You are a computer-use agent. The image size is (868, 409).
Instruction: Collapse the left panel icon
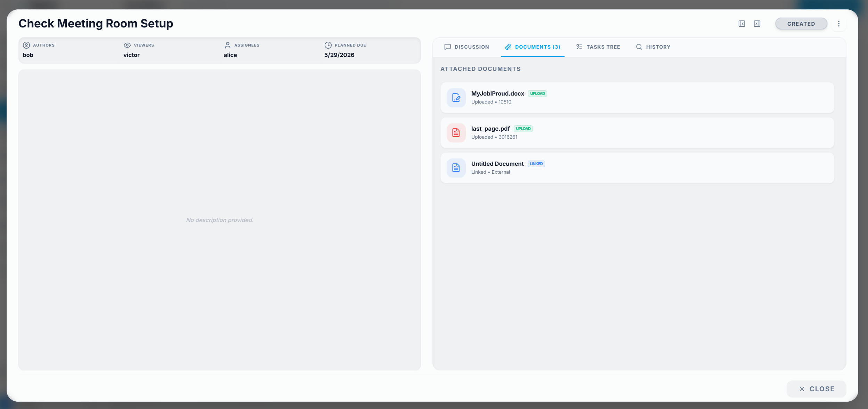(x=742, y=24)
